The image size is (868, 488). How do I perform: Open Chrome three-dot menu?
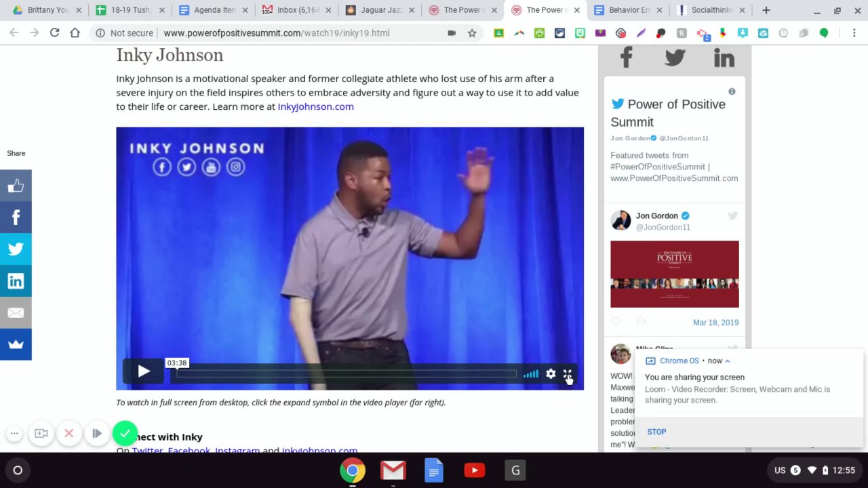(853, 33)
